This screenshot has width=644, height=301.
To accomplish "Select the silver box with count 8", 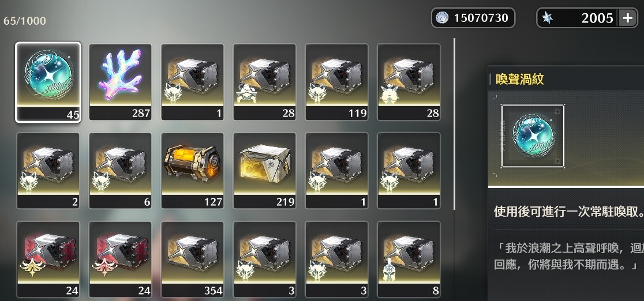I will [409, 259].
